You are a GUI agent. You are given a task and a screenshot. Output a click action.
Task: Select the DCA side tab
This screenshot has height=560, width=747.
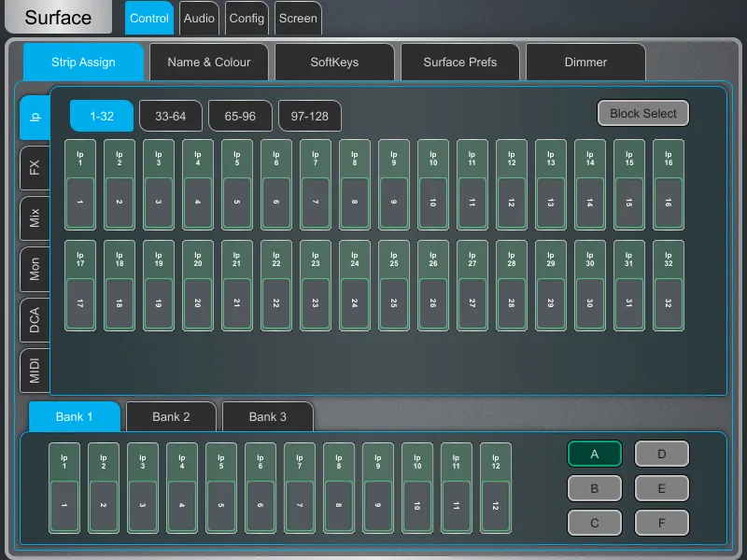tap(35, 319)
